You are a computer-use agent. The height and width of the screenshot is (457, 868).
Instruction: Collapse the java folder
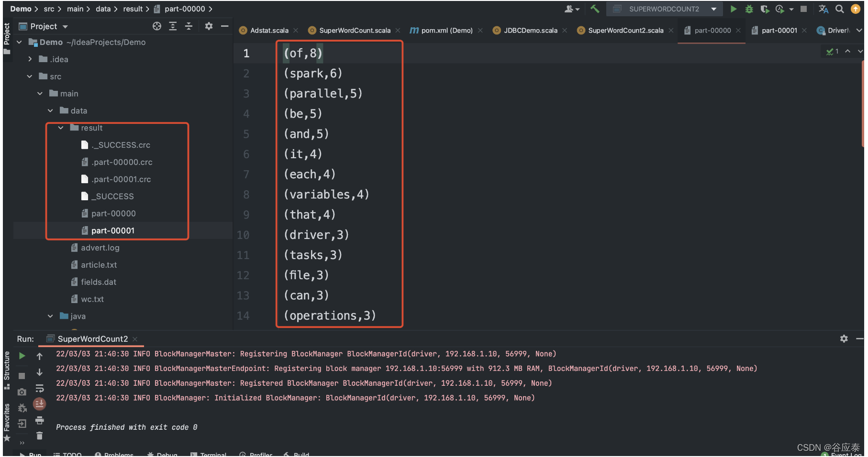tap(51, 316)
